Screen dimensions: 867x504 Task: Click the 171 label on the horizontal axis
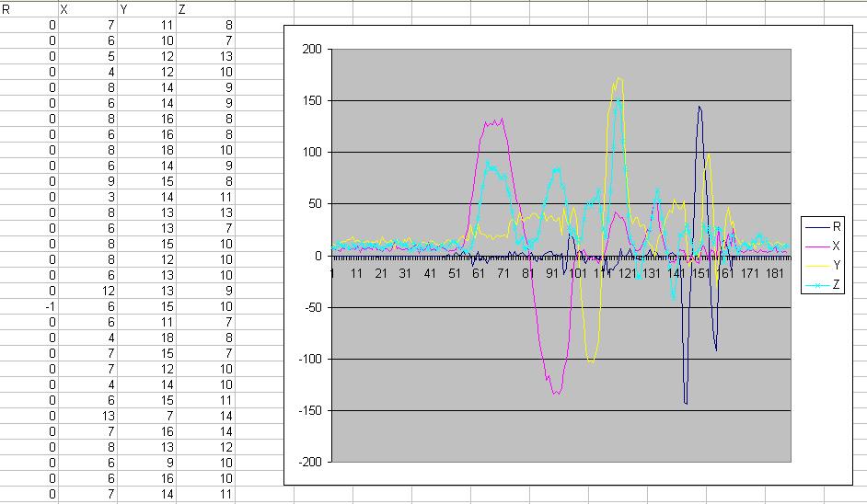[x=750, y=273]
